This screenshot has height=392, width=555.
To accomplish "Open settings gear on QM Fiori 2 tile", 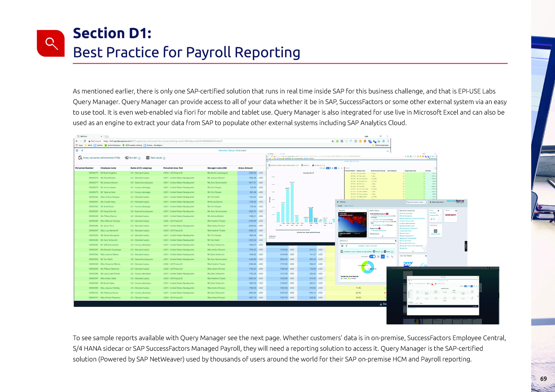I will point(396,241).
